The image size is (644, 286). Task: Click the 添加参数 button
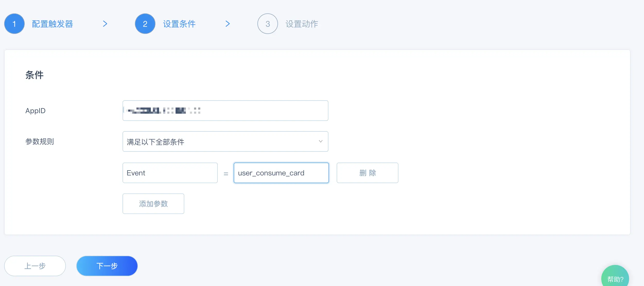(x=153, y=204)
